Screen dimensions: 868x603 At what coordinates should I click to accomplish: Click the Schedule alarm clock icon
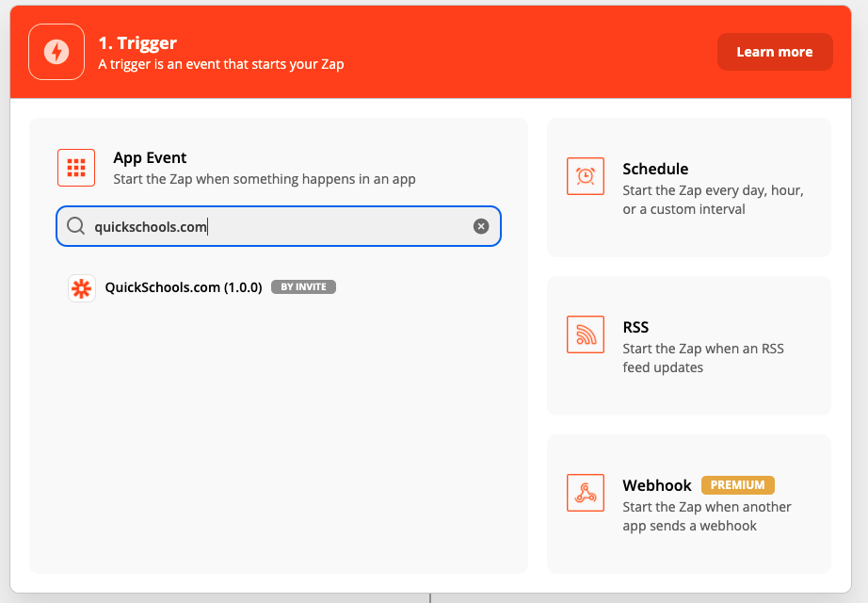586,176
